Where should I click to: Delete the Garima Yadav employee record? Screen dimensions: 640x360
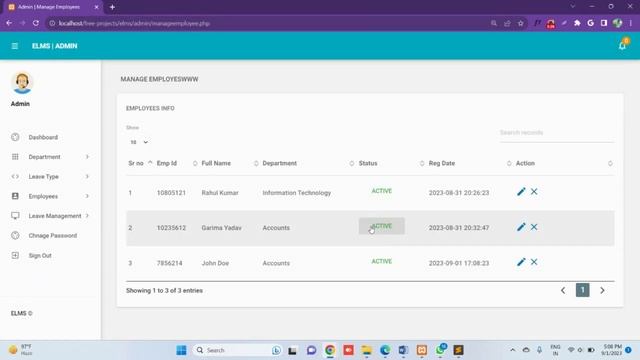(534, 227)
